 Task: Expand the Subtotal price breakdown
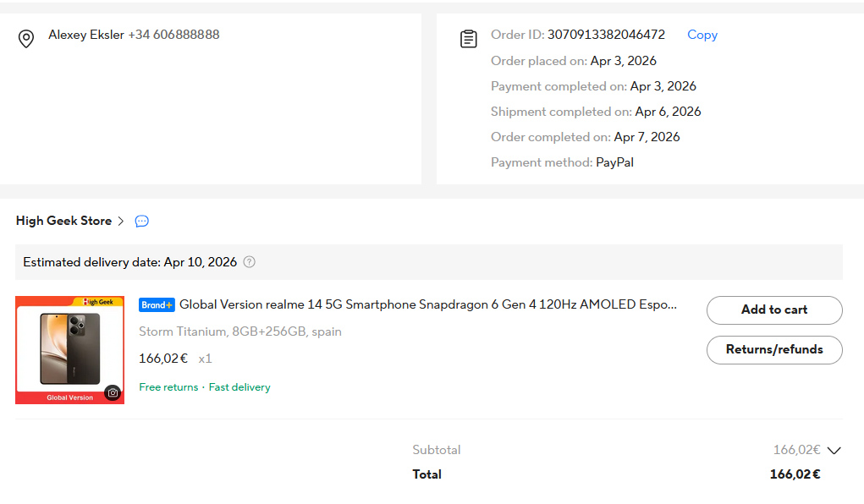coord(834,451)
